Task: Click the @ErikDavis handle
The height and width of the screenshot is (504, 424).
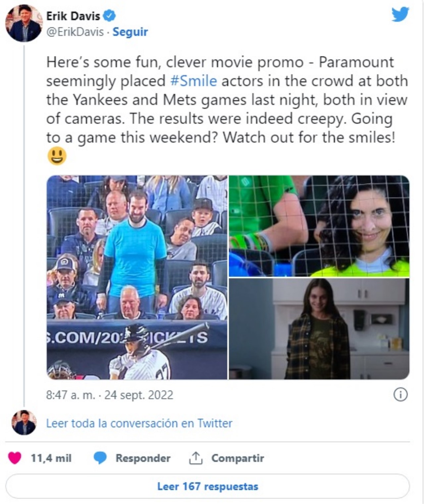Action: point(75,32)
